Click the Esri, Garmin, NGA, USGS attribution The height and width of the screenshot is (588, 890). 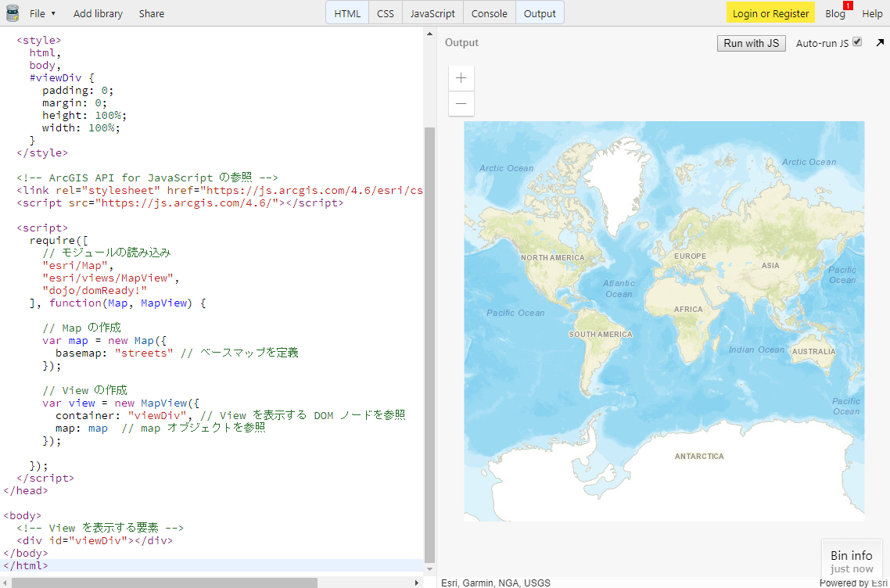point(496,583)
